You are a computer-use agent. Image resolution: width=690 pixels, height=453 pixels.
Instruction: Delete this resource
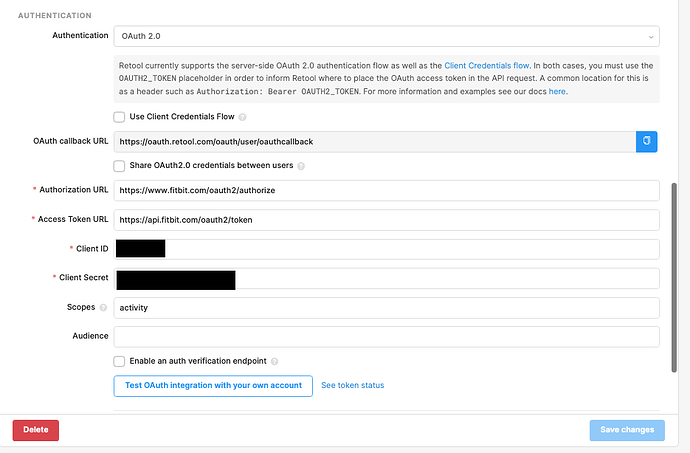(x=36, y=430)
